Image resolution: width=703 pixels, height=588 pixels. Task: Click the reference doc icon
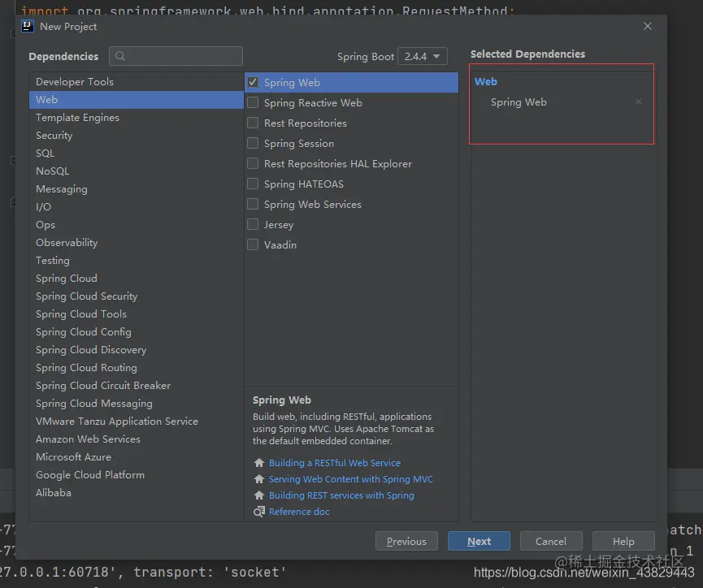(x=258, y=512)
